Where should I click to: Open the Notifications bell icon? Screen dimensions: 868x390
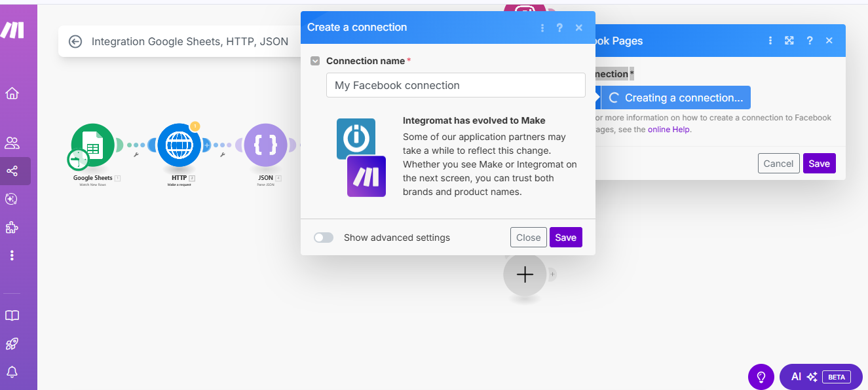pos(12,372)
